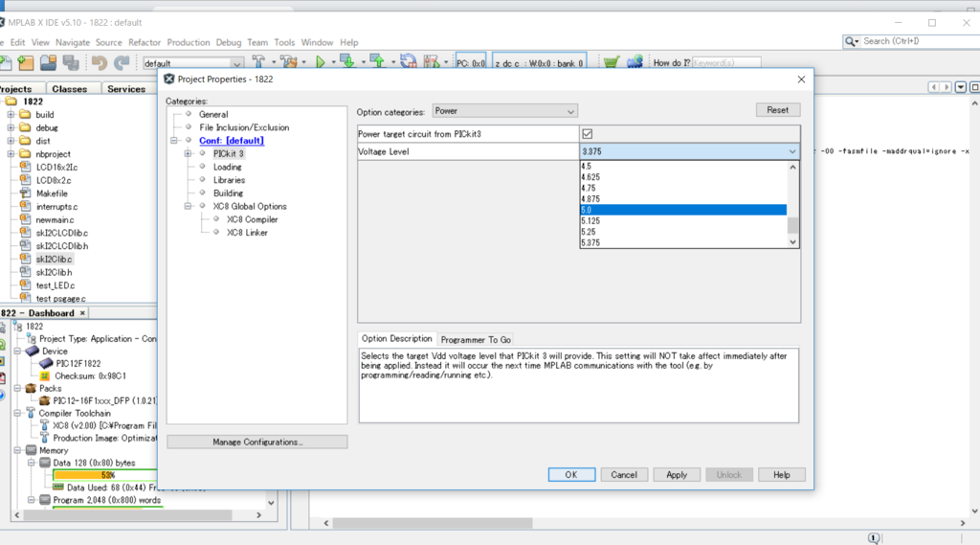The image size is (980, 545).
Task: Expand the PICkit 3 category node
Action: [x=188, y=154]
